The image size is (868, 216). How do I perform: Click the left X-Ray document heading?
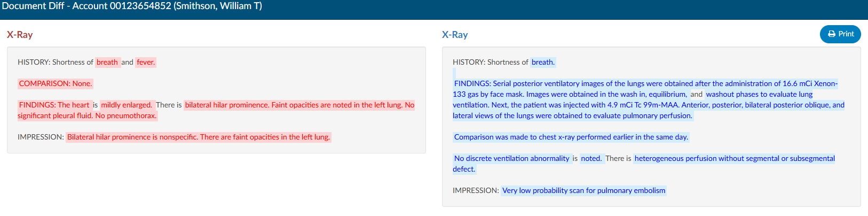point(20,35)
